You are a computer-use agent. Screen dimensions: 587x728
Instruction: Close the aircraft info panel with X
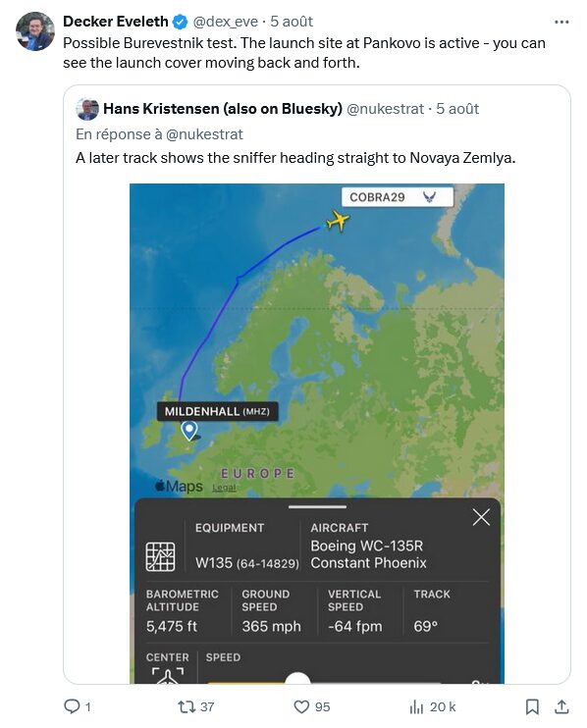pyautogui.click(x=481, y=517)
